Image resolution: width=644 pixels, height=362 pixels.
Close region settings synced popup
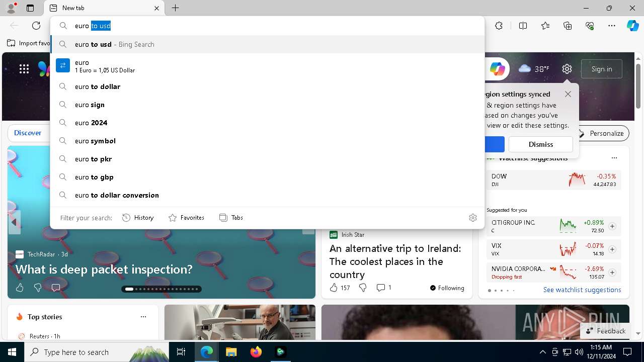point(568,94)
